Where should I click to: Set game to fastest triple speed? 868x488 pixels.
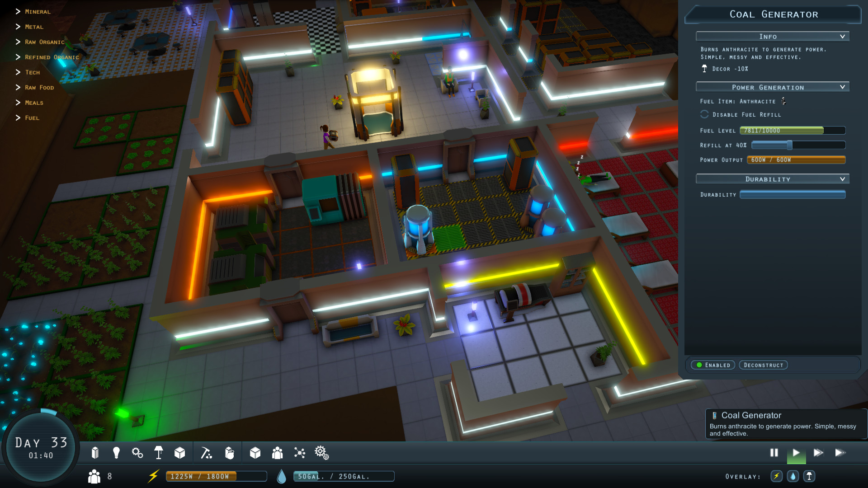click(840, 453)
